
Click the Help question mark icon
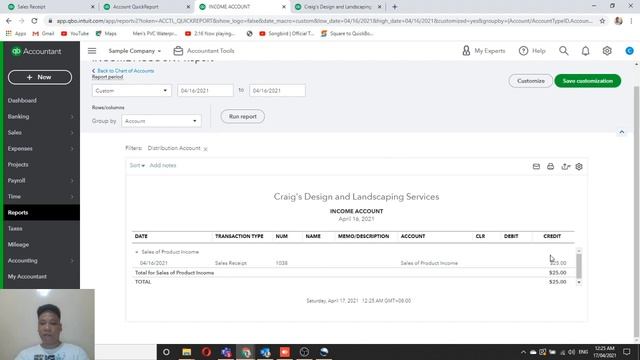point(523,51)
